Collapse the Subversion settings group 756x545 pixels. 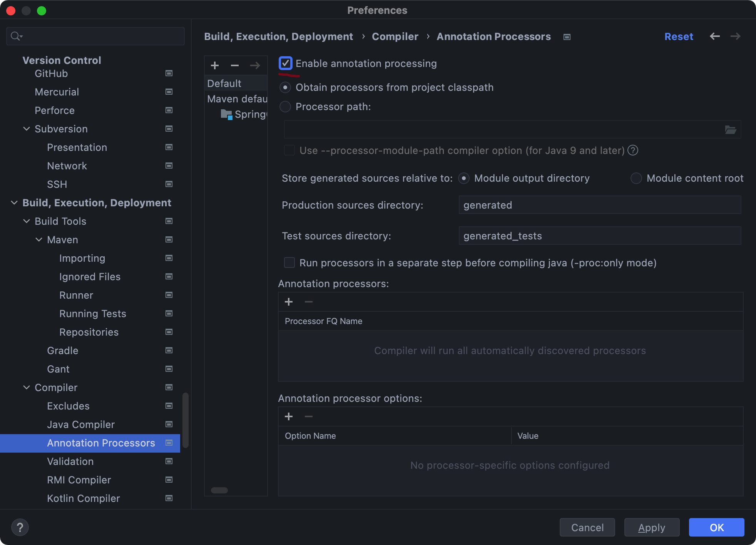coord(27,129)
